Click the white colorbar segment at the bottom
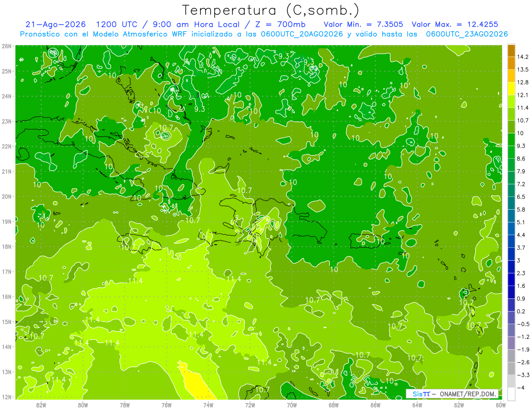 (x=511, y=394)
